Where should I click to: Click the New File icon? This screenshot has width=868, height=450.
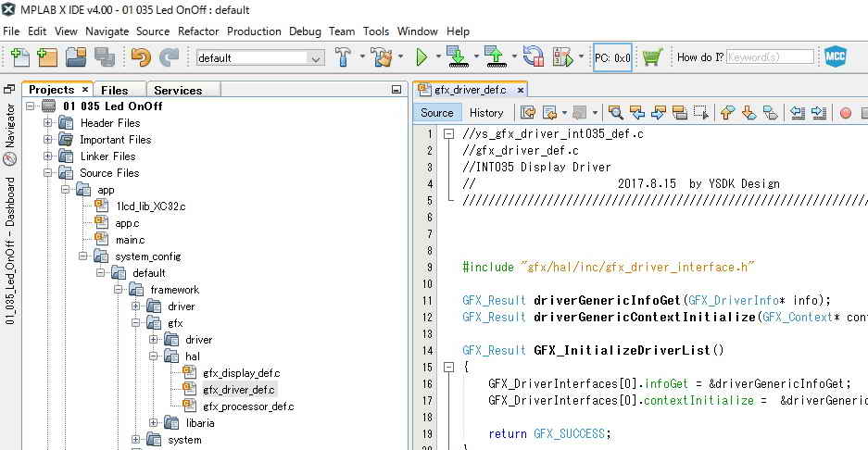pos(19,57)
